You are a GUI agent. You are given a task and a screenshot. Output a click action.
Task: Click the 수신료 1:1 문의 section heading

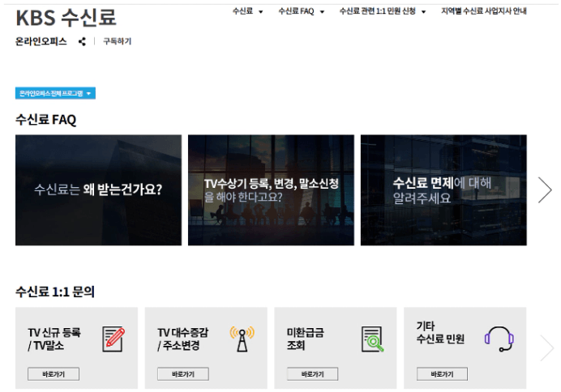point(55,292)
